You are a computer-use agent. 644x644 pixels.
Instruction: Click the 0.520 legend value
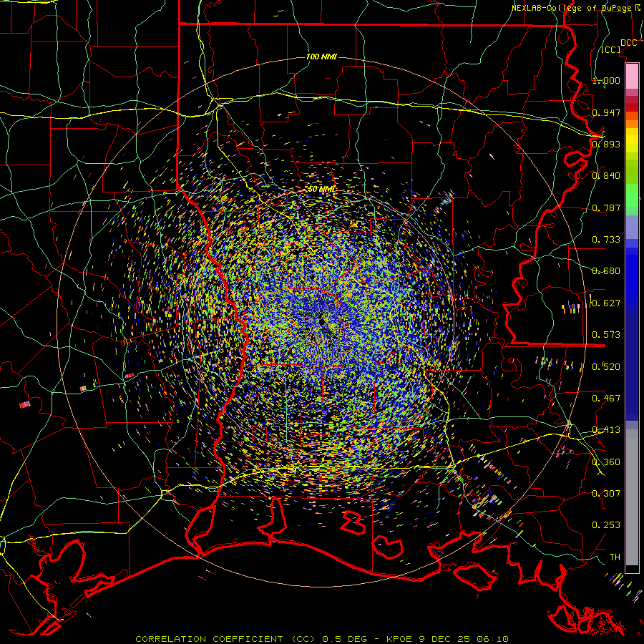pyautogui.click(x=606, y=367)
